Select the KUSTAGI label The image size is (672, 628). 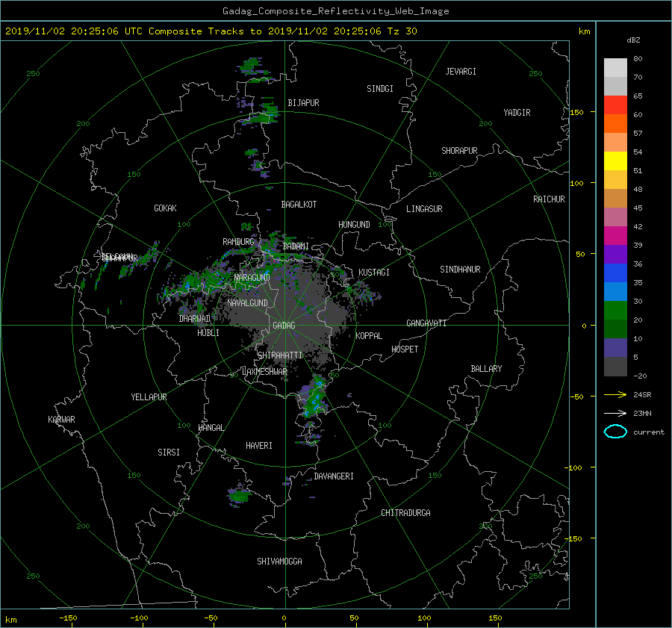[x=374, y=273]
